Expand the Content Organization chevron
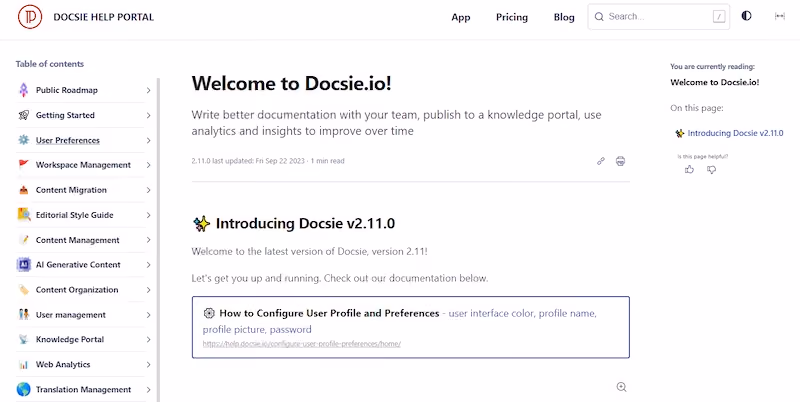The width and height of the screenshot is (800, 402). coord(148,290)
